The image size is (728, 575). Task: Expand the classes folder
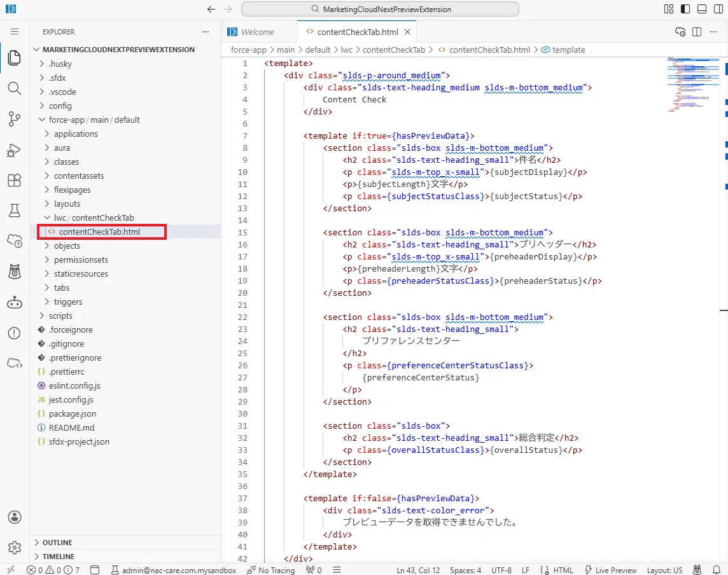125,162
